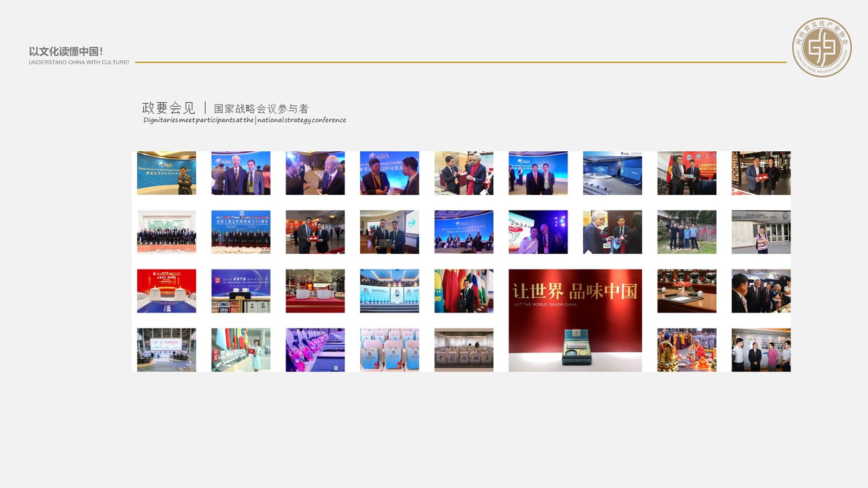Select the man in striped shirt outside building
Image resolution: width=868 pixels, height=488 pixels.
(761, 232)
